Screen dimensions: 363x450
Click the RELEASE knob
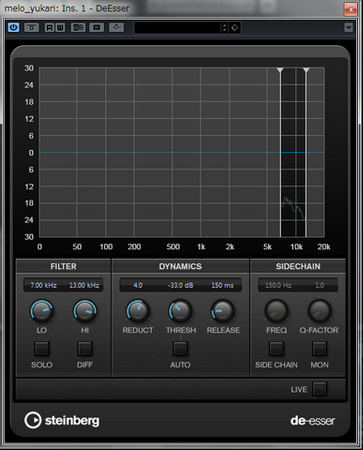click(x=222, y=310)
